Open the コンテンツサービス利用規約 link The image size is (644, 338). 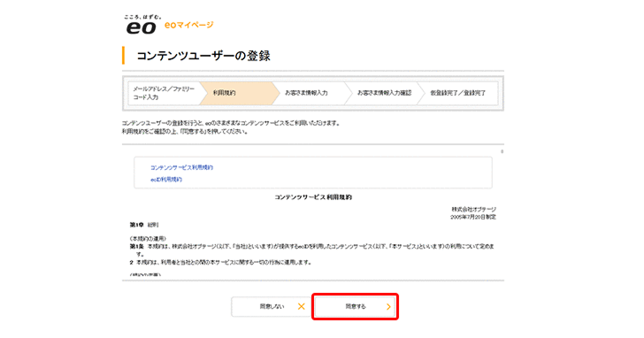[x=181, y=167]
